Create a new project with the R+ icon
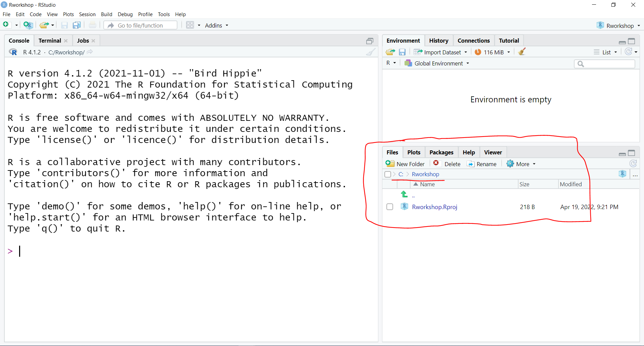The width and height of the screenshot is (644, 346). tap(28, 25)
